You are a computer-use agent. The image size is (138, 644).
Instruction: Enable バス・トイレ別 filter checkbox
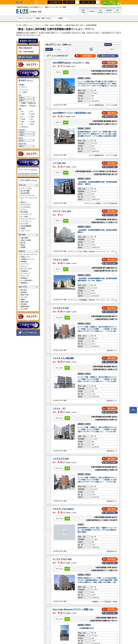(x=20, y=188)
